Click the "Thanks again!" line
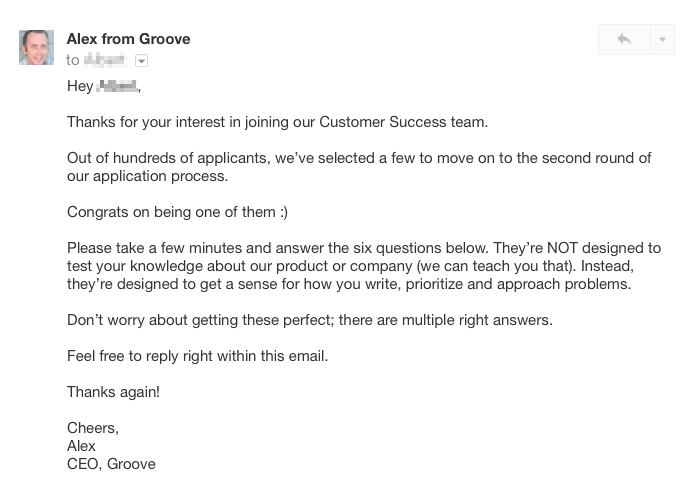Viewport: 690px width, 500px height. [113, 392]
